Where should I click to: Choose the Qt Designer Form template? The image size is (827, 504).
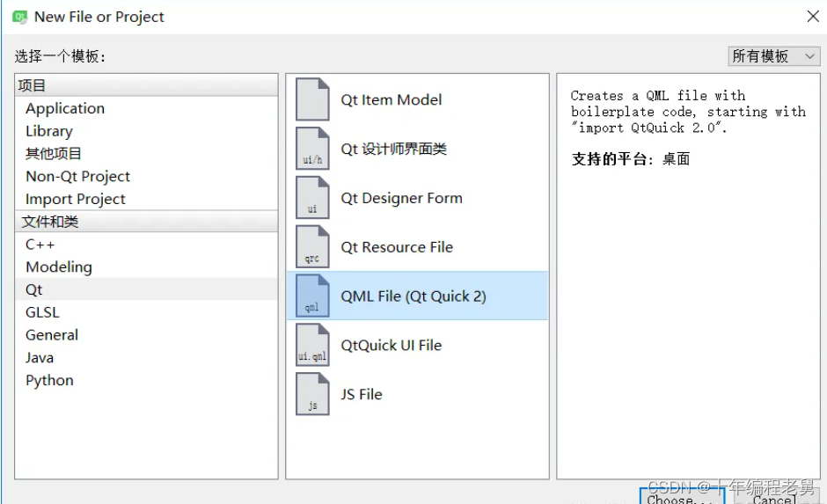click(417, 198)
